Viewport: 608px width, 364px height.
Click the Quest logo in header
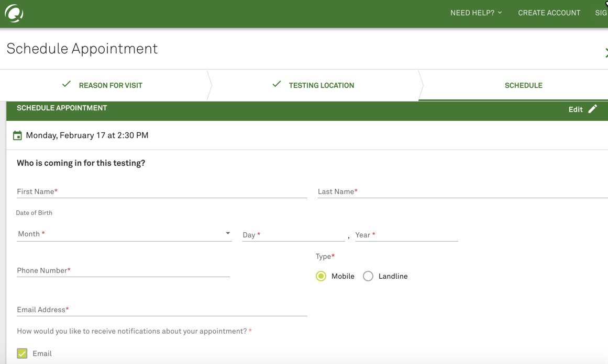[x=14, y=13]
